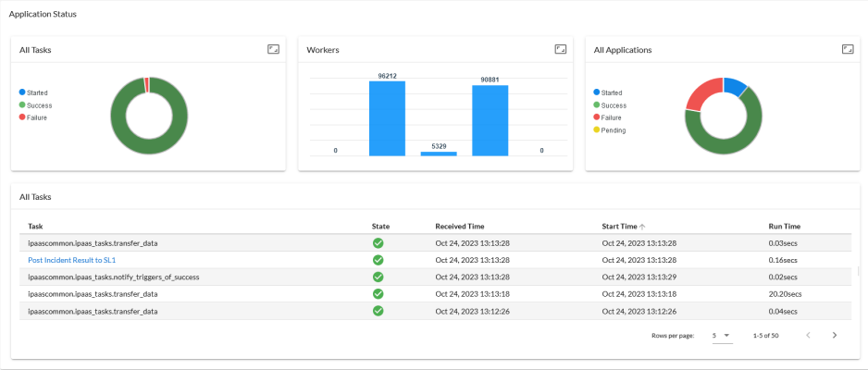Expand the All Applications chart panel
The image size is (868, 370).
(x=847, y=49)
